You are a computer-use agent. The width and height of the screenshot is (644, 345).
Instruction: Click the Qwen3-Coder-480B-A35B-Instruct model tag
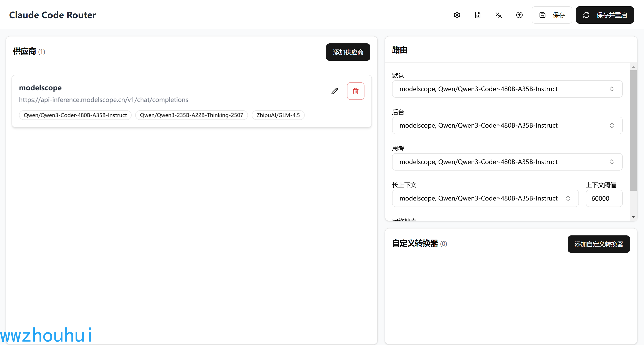[75, 115]
